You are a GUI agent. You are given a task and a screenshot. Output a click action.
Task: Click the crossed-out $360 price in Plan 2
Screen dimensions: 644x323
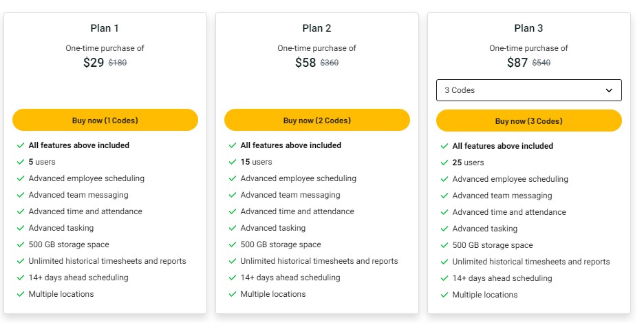point(330,63)
